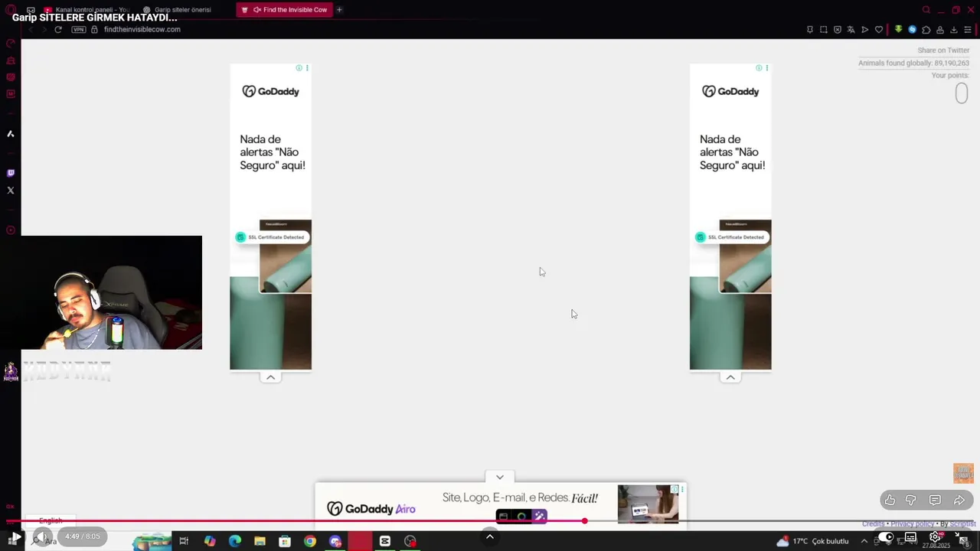Open right GoDaddy ad options dots
This screenshot has height=551, width=980.
[x=766, y=68]
